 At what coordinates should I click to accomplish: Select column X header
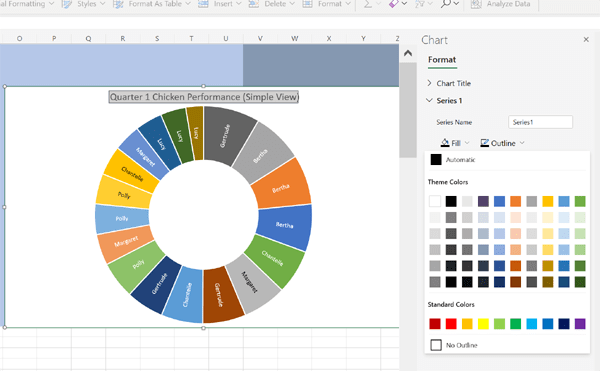click(x=329, y=38)
